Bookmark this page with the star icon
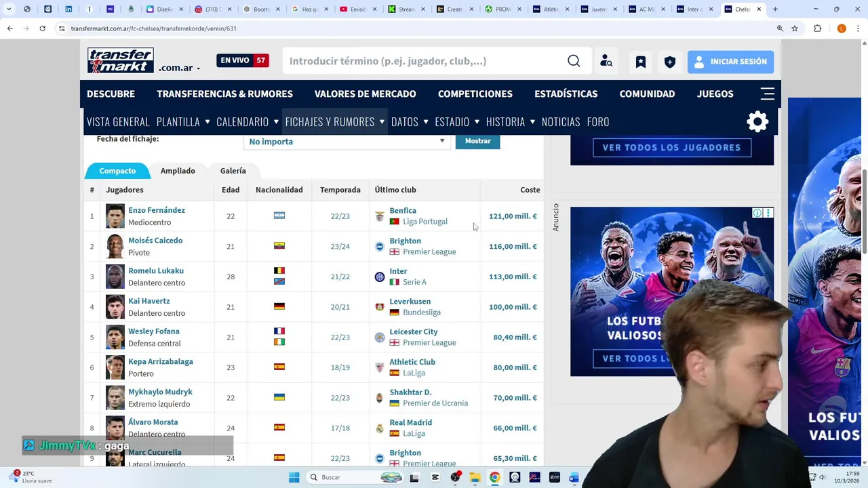This screenshot has width=868, height=488. click(795, 28)
